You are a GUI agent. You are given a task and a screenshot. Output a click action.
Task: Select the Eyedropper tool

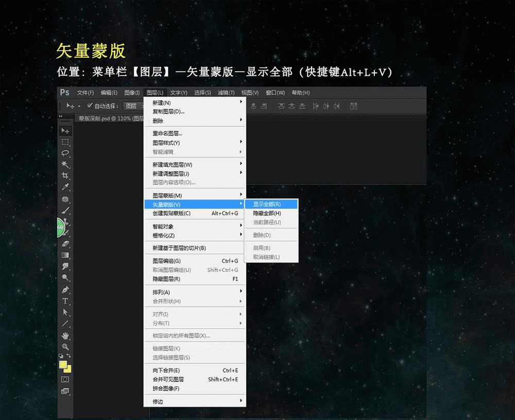[65, 187]
